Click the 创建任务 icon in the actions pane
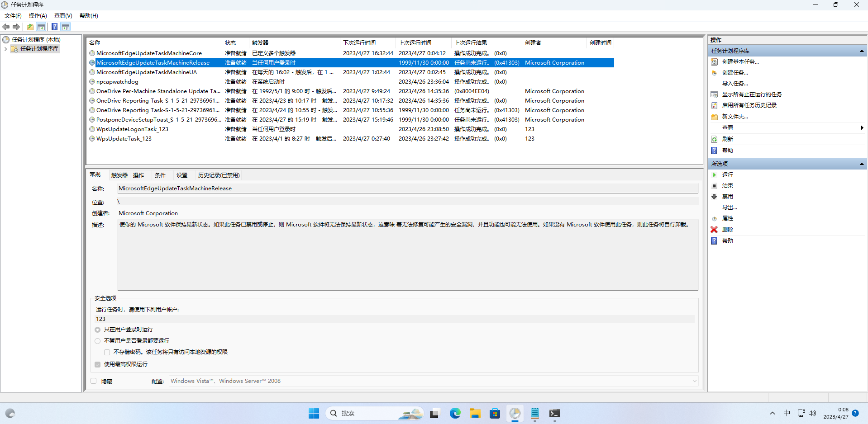 [715, 73]
